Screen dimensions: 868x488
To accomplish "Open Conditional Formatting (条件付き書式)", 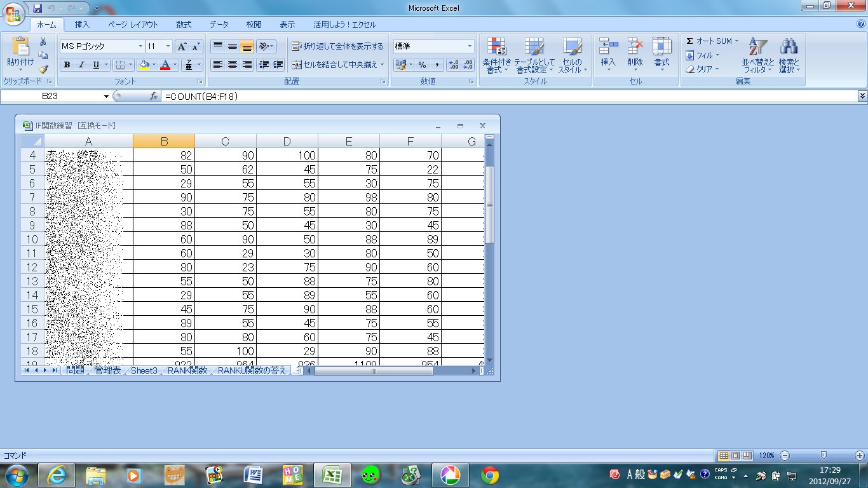I will [x=496, y=56].
